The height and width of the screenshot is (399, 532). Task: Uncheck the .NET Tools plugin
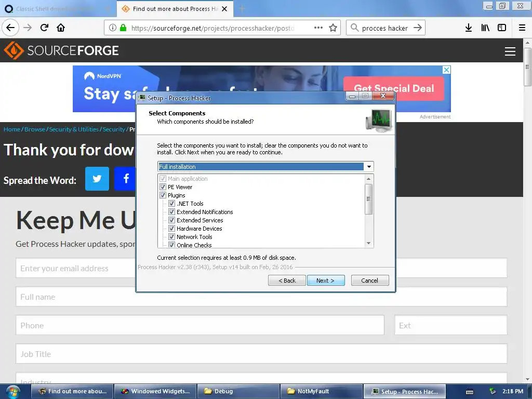(171, 204)
